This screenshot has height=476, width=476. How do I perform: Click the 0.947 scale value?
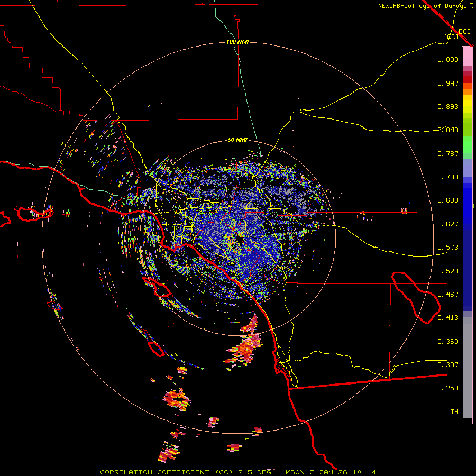click(448, 83)
